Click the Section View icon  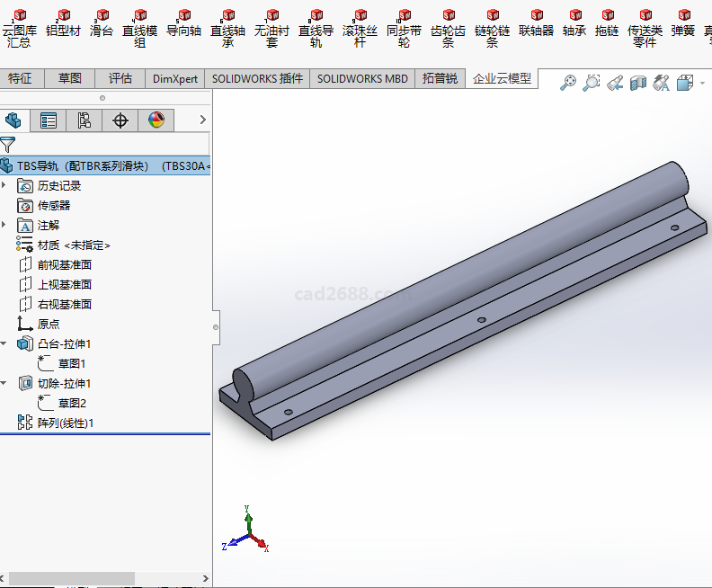pos(638,84)
